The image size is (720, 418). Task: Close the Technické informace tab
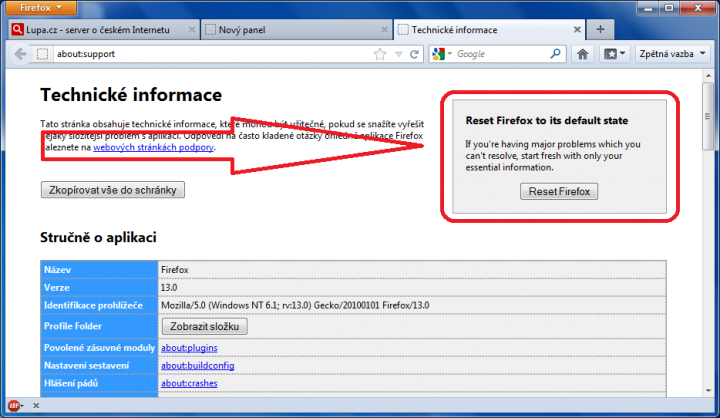(577, 30)
